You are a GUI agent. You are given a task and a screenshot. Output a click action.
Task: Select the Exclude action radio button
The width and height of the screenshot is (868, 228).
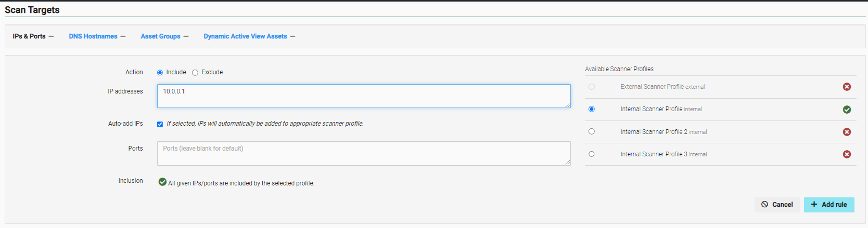[195, 73]
